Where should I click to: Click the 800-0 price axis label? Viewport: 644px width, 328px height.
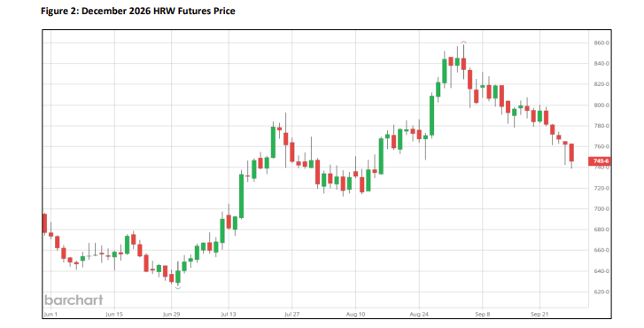click(601, 105)
